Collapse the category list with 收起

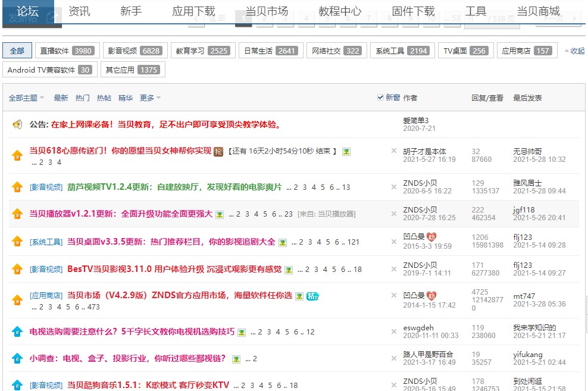pos(574,51)
